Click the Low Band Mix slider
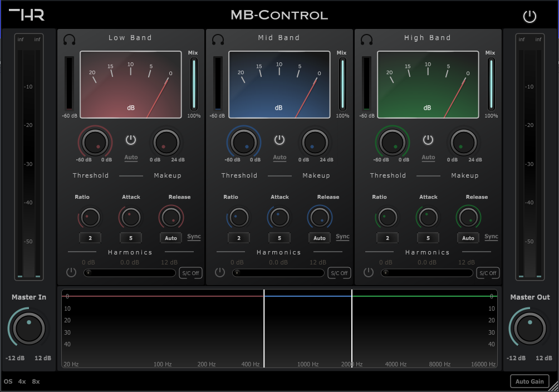 pyautogui.click(x=194, y=84)
